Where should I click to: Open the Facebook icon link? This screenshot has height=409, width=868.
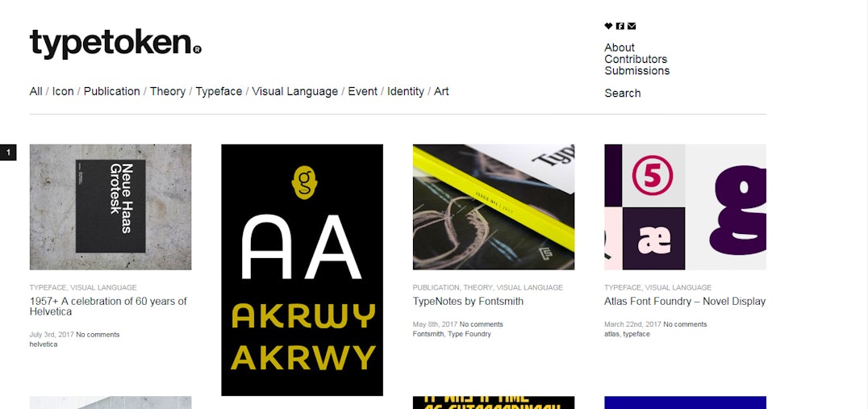620,26
